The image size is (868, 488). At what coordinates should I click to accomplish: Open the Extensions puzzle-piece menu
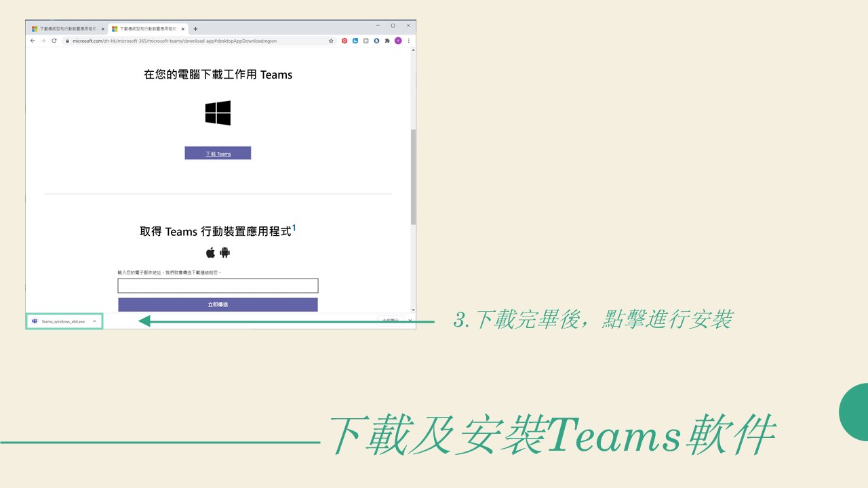(387, 41)
